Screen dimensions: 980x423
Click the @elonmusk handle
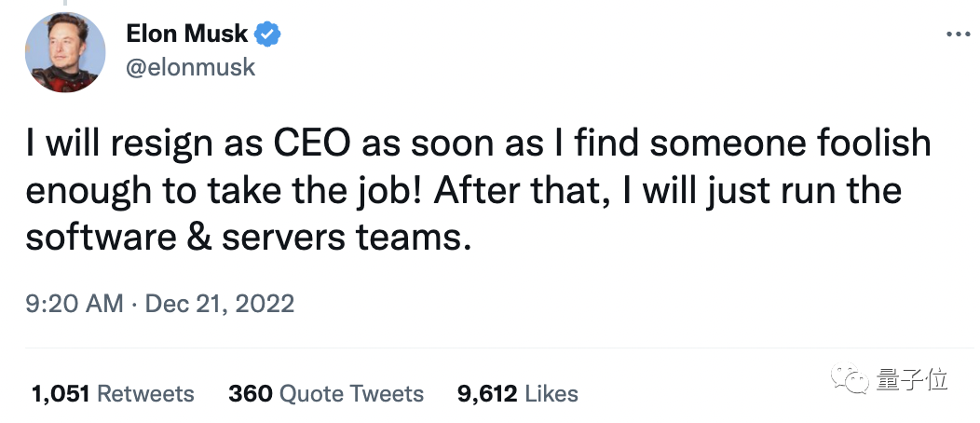(189, 68)
